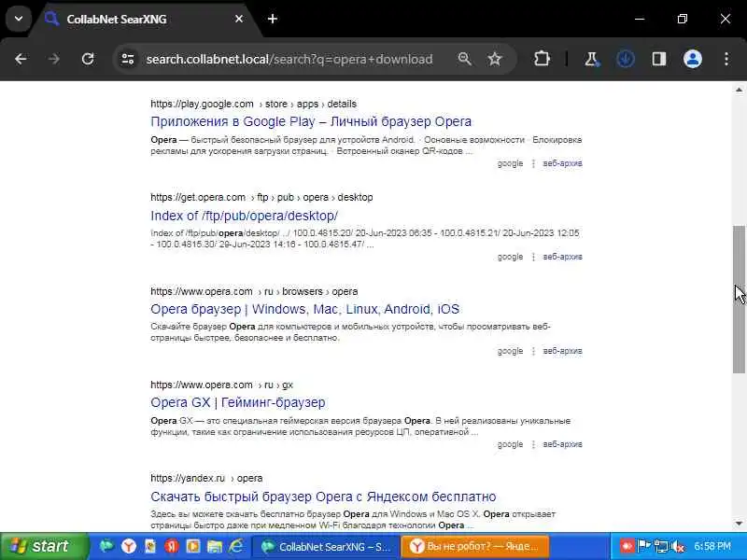Go back to the previous page

(x=21, y=59)
